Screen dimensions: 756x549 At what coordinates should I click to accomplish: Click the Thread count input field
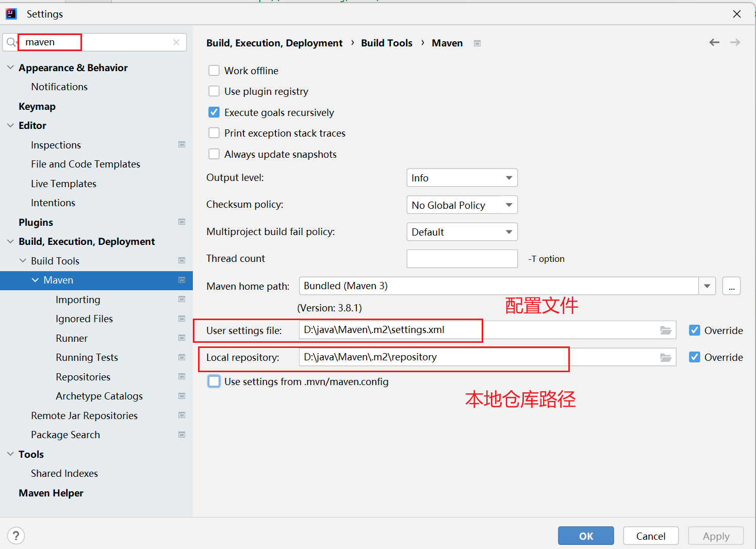pos(462,259)
